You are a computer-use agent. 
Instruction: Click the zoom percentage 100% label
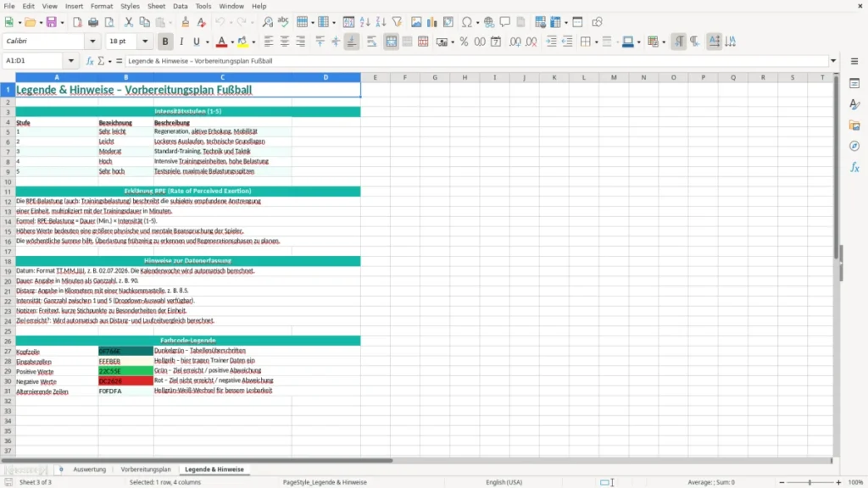click(856, 482)
